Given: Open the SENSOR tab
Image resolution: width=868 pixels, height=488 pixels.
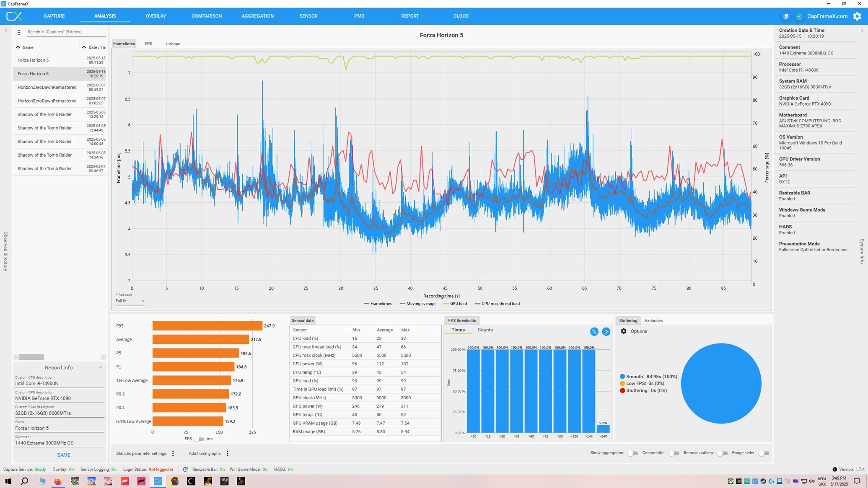Looking at the screenshot, I should tap(308, 16).
